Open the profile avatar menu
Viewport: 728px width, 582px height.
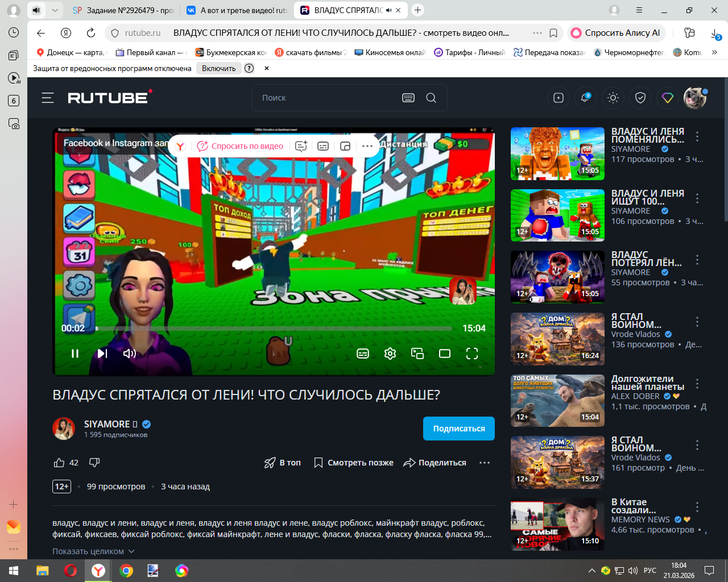tap(695, 98)
